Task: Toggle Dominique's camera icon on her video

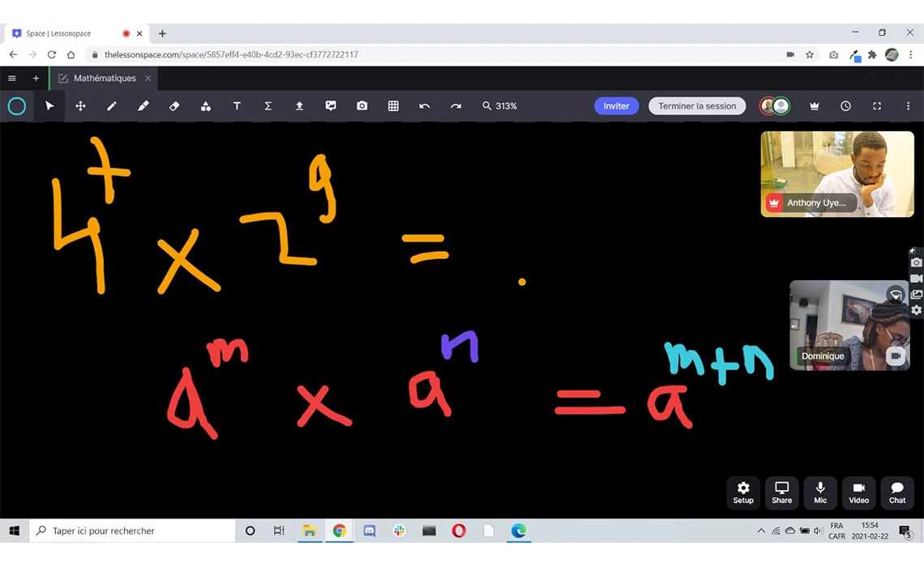Action: pyautogui.click(x=896, y=356)
